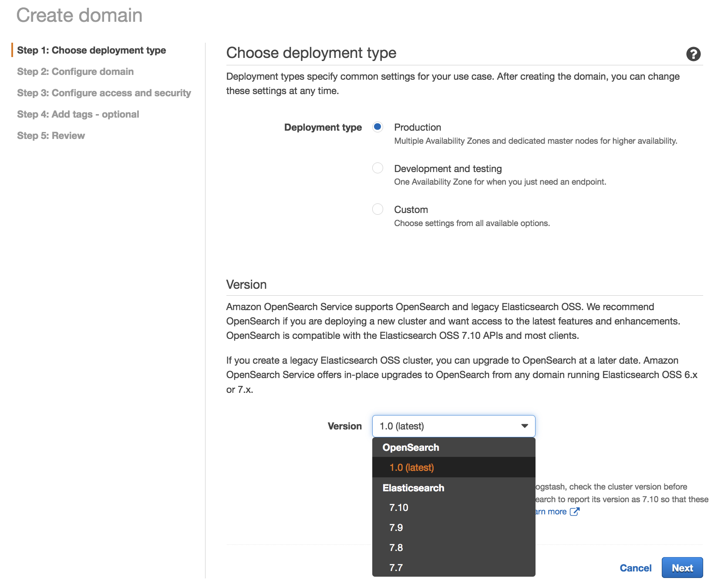
Task: Select the Production deployment type
Action: coord(377,127)
